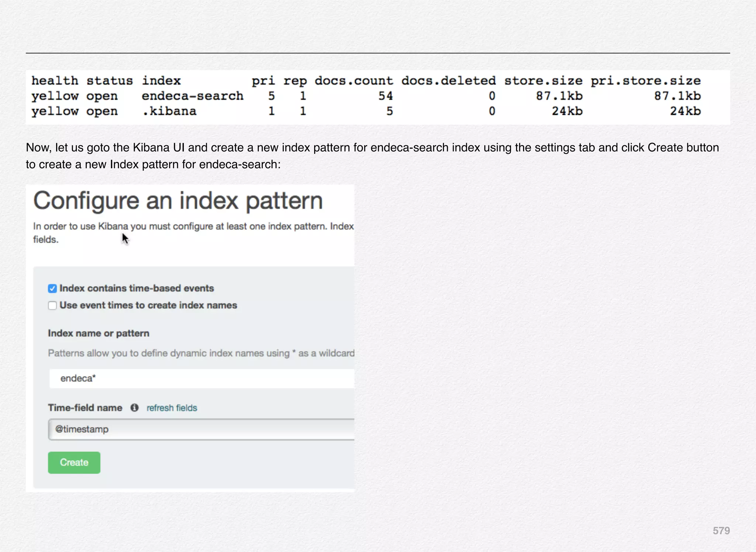Click the Configure an index pattern heading
This screenshot has width=756, height=552.
pos(178,201)
